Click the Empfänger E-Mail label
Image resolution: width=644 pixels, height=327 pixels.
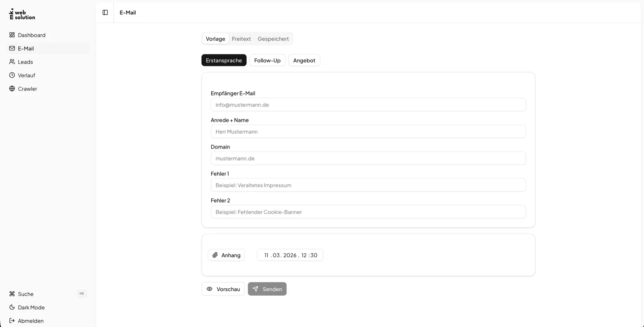233,93
